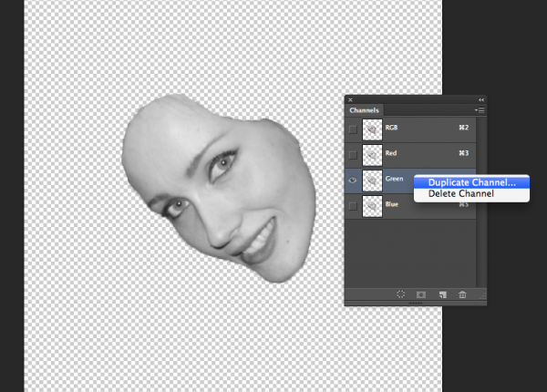Click the trash Delete channel icon
This screenshot has height=392, width=547.
462,294
